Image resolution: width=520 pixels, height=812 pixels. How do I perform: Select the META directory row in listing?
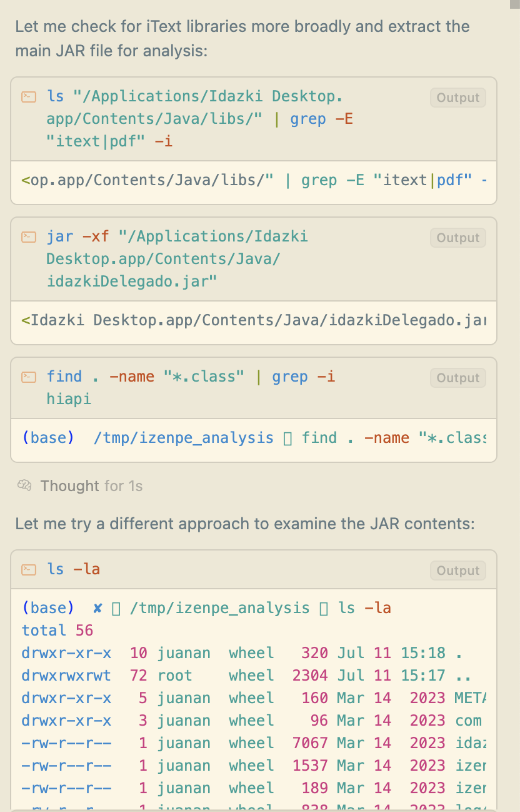tap(250, 698)
